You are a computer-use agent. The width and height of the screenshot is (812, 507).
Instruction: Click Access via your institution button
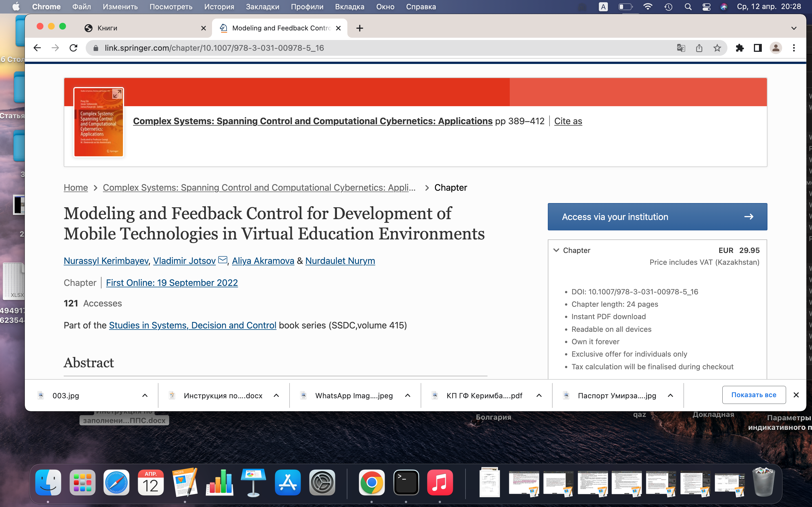tap(657, 217)
